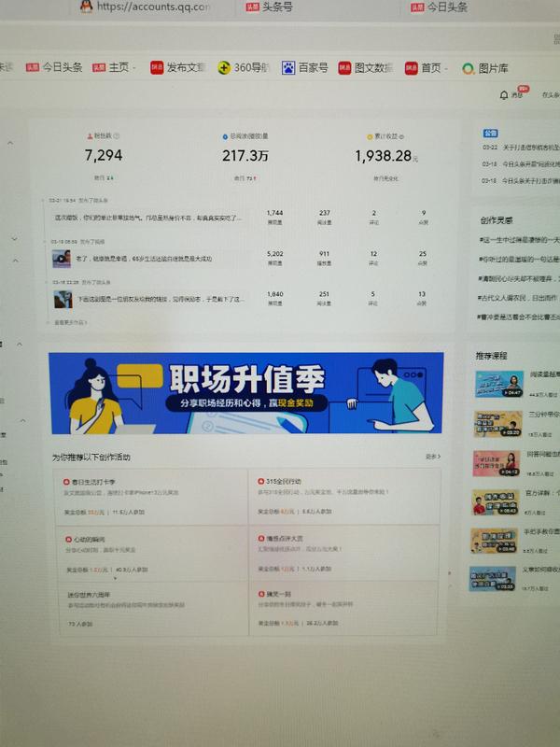Play the first course video with 04:47 duration

[499, 384]
